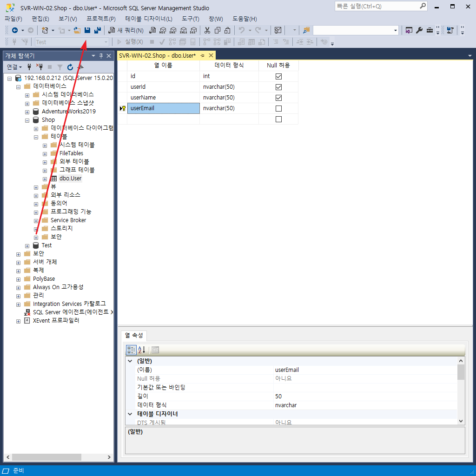Image resolution: width=476 pixels, height=476 pixels.
Task: Check Null 허용 in the empty new row
Action: pos(278,119)
